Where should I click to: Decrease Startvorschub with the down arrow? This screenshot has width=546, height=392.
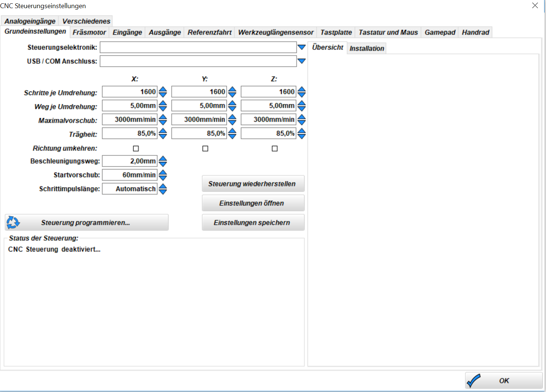[x=163, y=178]
